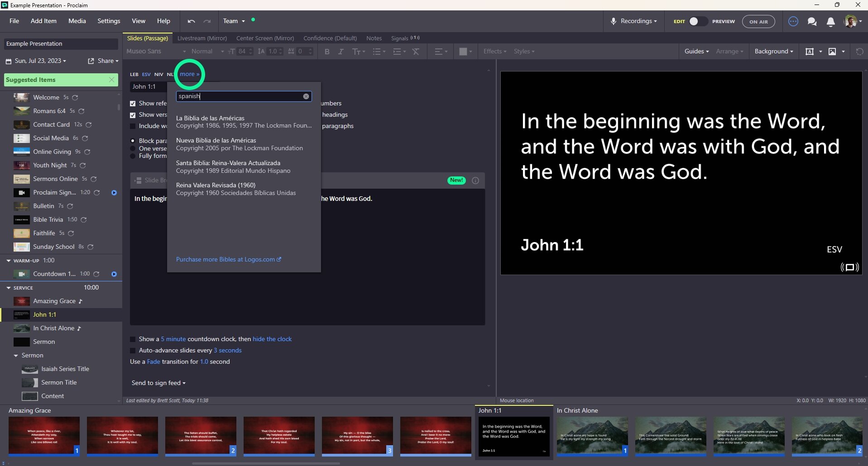The height and width of the screenshot is (466, 868).
Task: Enable Auto-advance slides every 3 seconds
Action: pyautogui.click(x=132, y=350)
